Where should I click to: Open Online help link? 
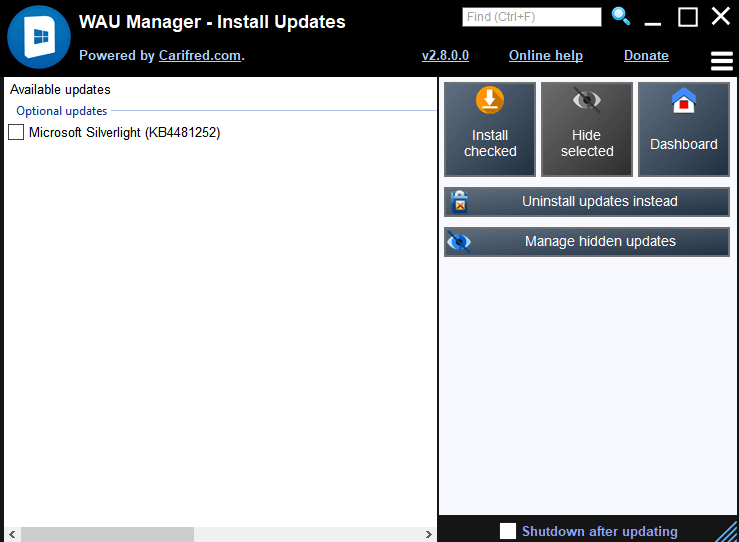tap(545, 56)
